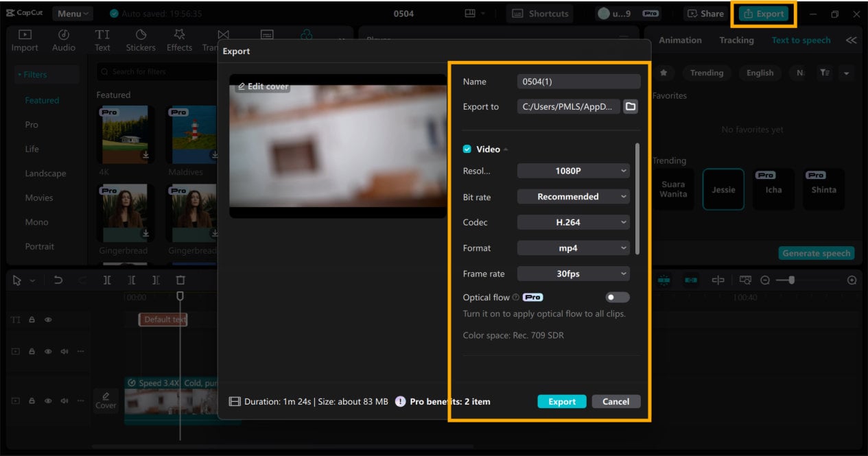The height and width of the screenshot is (456, 868).
Task: Collapse the Video section arrow
Action: pyautogui.click(x=506, y=149)
